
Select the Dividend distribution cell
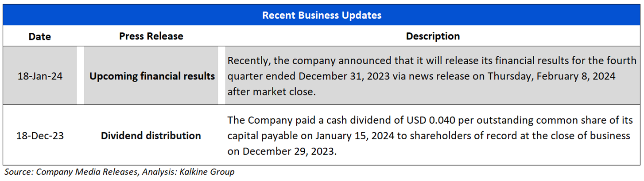[x=151, y=136]
